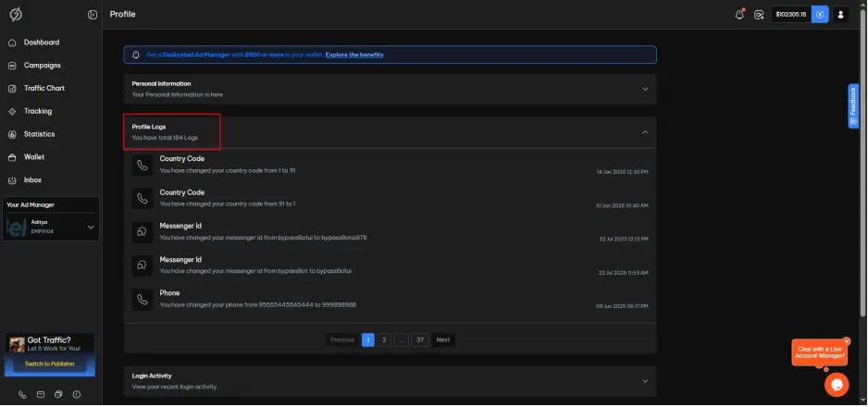Click the bell icon in the promo banner
This screenshot has width=868, height=407.
(x=136, y=55)
